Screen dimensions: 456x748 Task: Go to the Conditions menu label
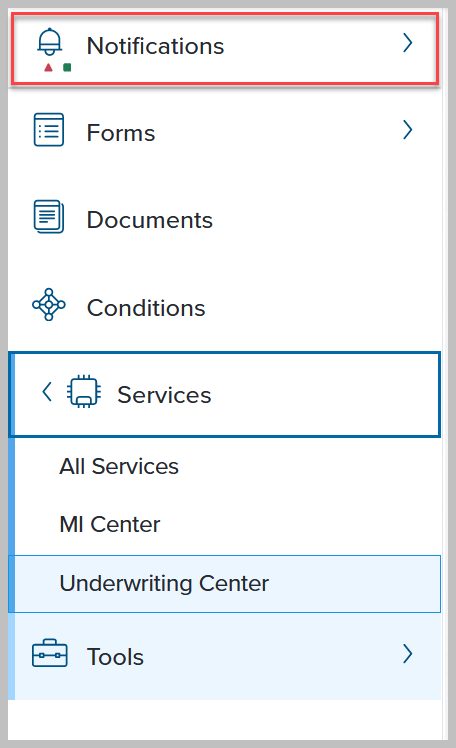pos(146,308)
